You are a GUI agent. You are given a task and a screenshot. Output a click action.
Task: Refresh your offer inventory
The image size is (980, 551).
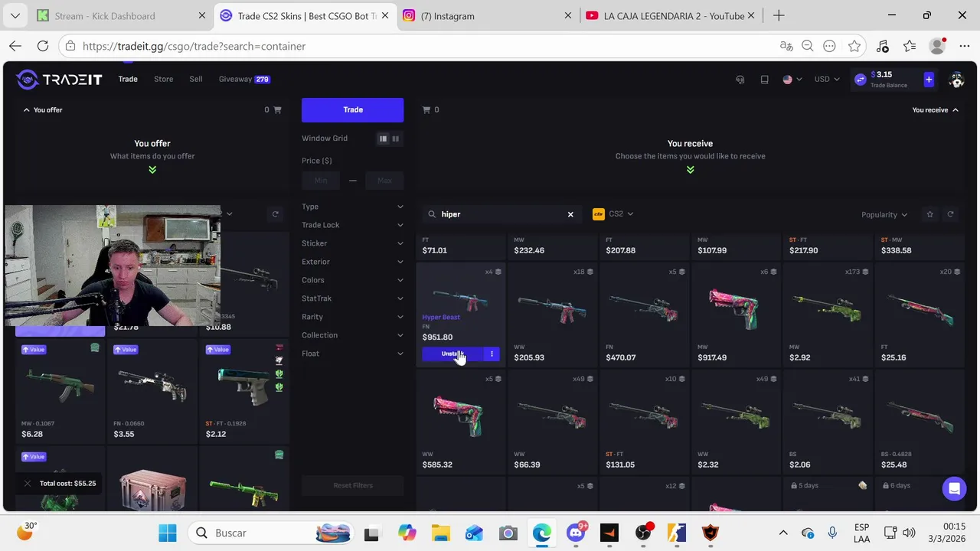coord(275,214)
